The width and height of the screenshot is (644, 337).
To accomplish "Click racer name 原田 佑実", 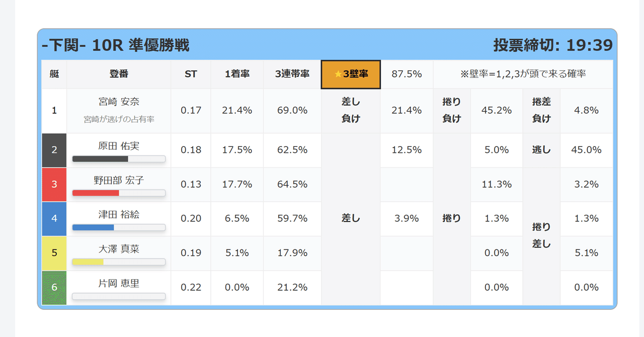I will pos(119,146).
